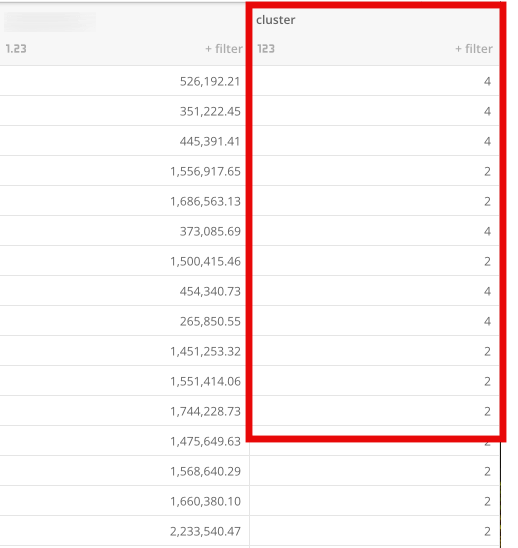Select the cell 526,192.21
This screenshot has height=548, width=518.
(x=210, y=81)
